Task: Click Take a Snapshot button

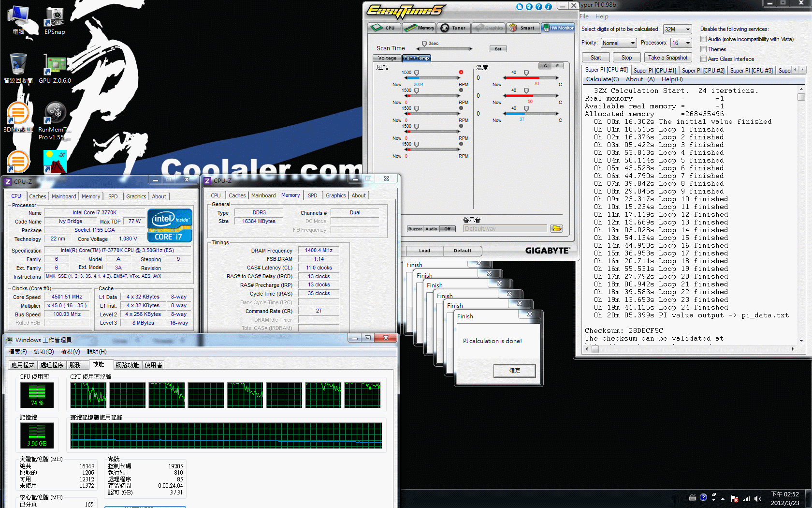Action: pos(667,58)
